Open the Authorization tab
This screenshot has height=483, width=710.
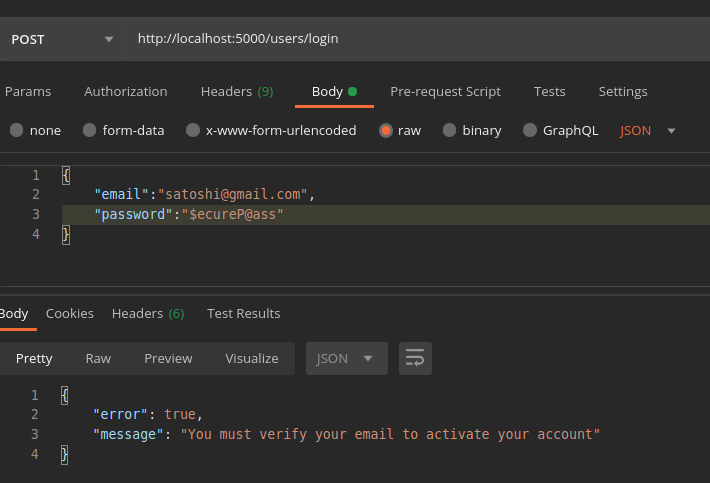tap(126, 91)
